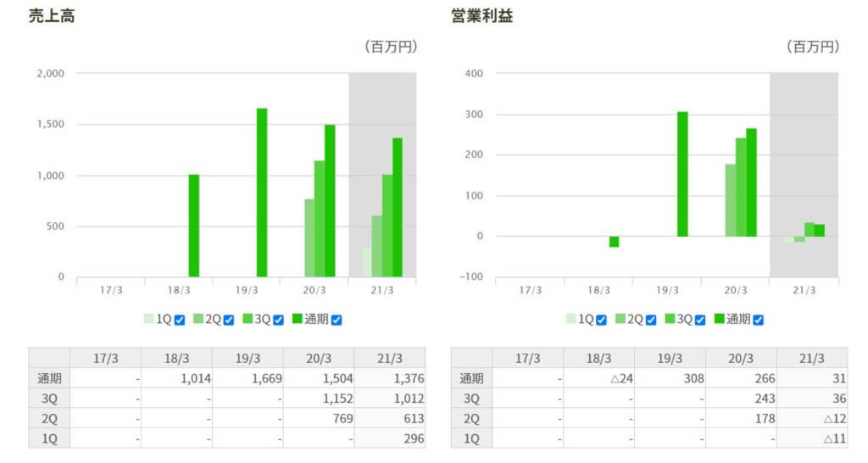
Task: Disable the 3Q series in sales chart
Action: 278,320
